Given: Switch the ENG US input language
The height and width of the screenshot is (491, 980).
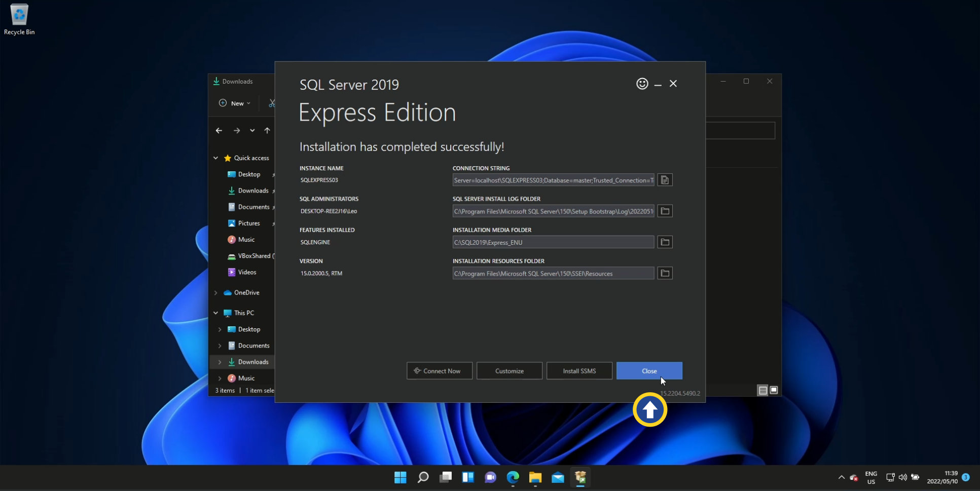Looking at the screenshot, I should 871,477.
